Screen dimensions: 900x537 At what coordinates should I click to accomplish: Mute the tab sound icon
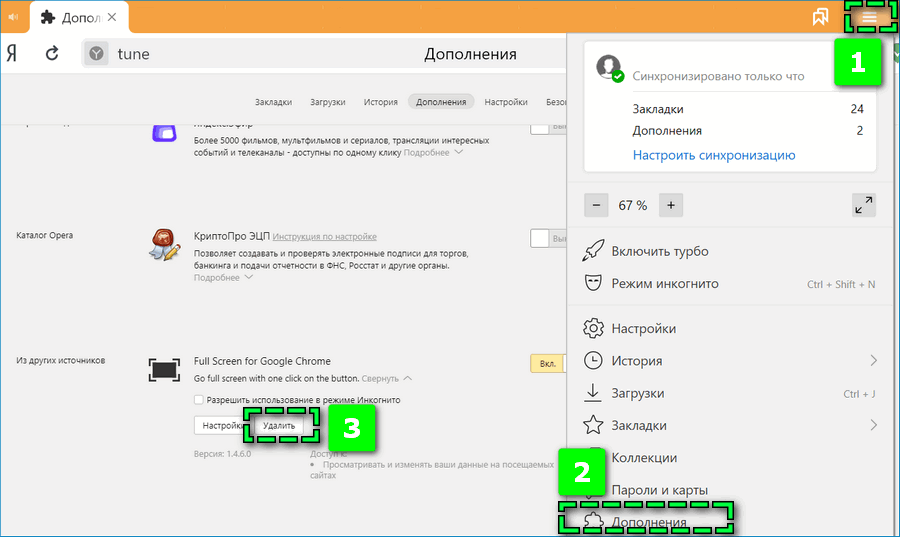pyautogui.click(x=13, y=17)
